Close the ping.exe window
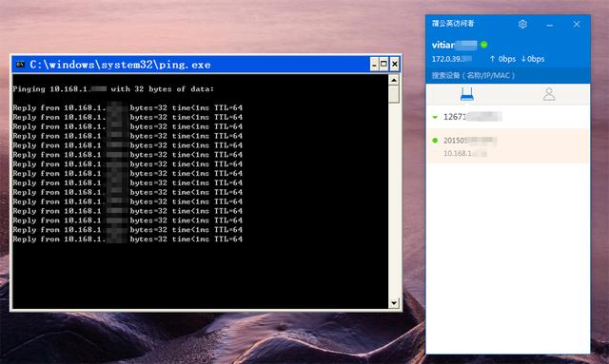609x364 pixels. pyautogui.click(x=395, y=64)
